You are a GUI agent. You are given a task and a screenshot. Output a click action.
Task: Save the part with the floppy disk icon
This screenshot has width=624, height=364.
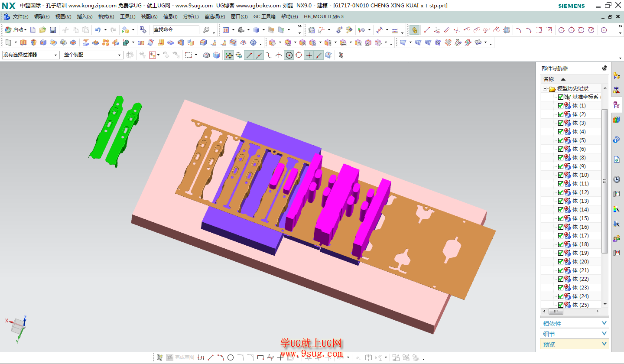(53, 29)
